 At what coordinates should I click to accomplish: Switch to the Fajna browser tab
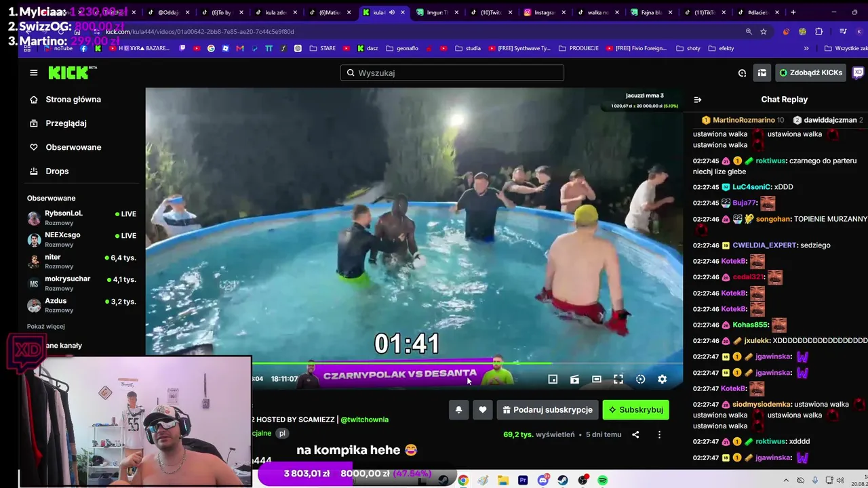pyautogui.click(x=650, y=12)
